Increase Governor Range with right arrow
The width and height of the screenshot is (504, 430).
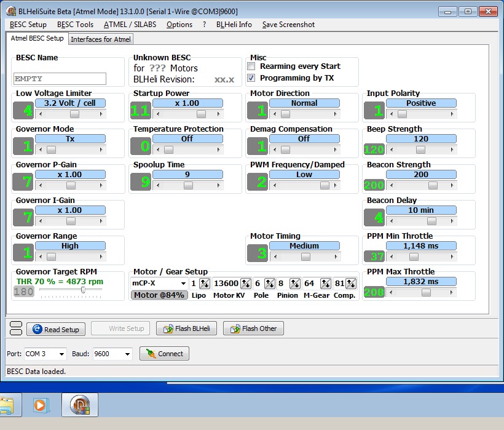click(101, 257)
